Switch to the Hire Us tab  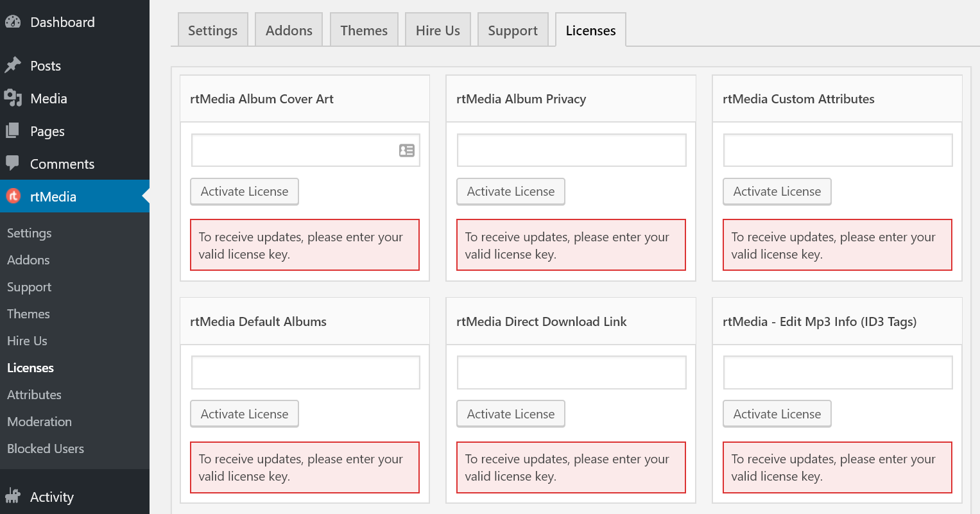click(x=438, y=30)
